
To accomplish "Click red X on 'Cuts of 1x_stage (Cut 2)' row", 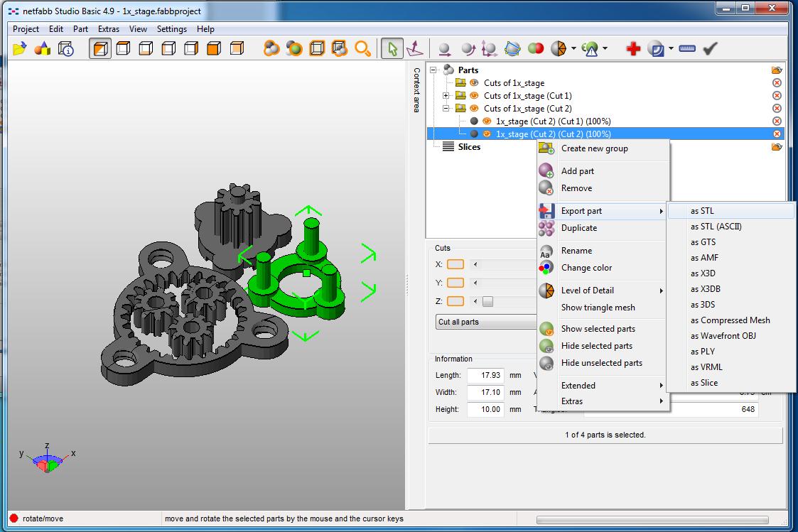I will [x=777, y=109].
